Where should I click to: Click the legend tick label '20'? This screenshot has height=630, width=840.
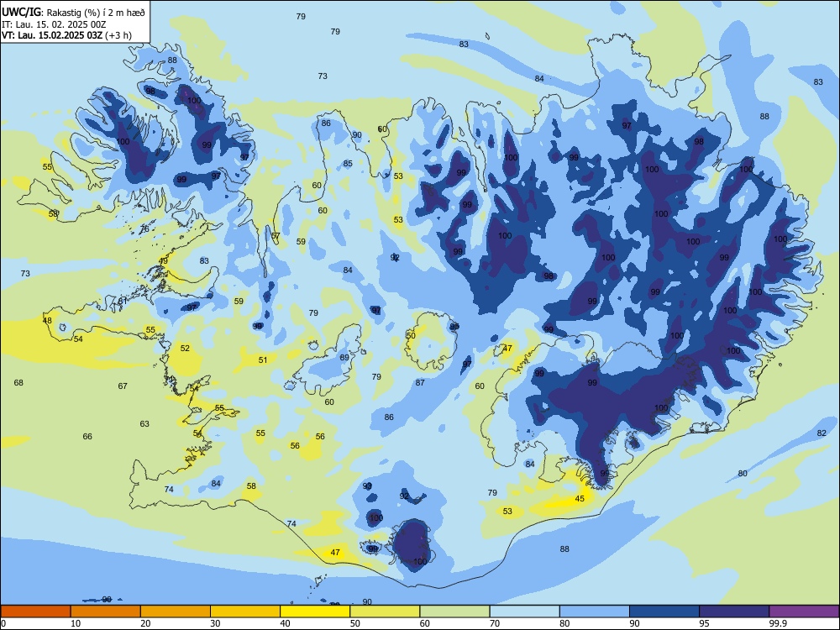[x=145, y=623]
